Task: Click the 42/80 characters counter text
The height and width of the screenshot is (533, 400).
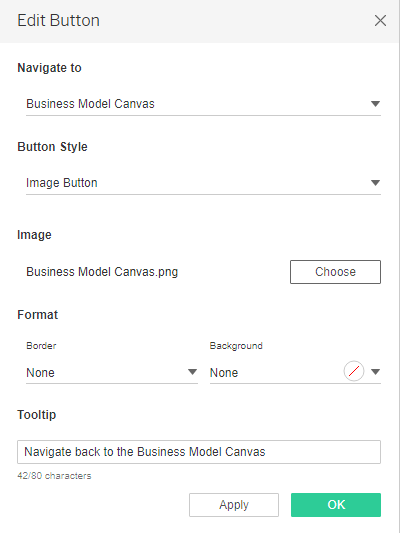Action: pyautogui.click(x=54, y=476)
